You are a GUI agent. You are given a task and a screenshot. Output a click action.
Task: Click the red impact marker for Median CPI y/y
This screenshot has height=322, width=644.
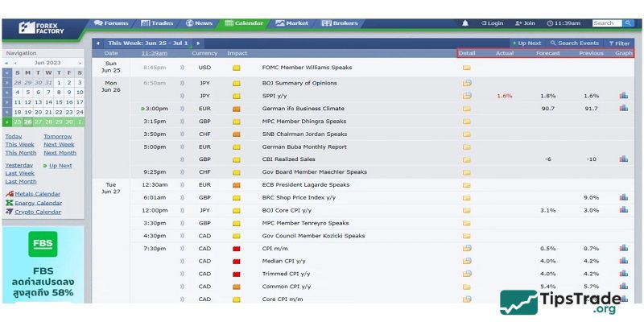237,261
